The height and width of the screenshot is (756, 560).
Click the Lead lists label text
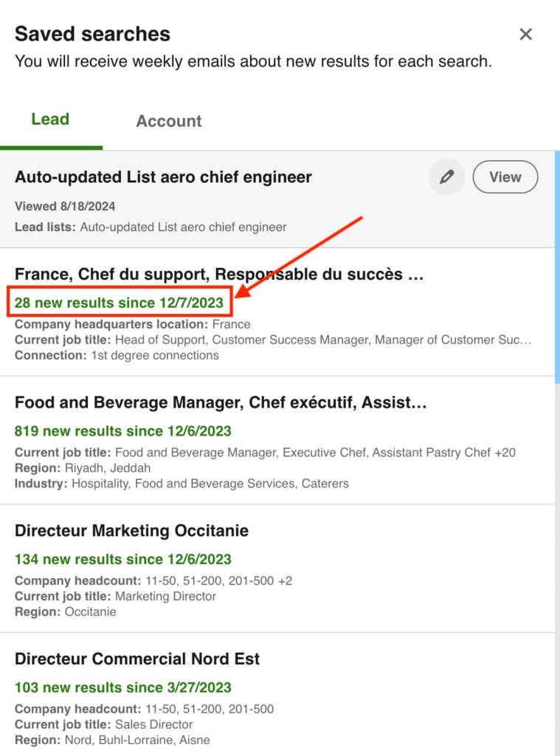pyautogui.click(x=45, y=227)
